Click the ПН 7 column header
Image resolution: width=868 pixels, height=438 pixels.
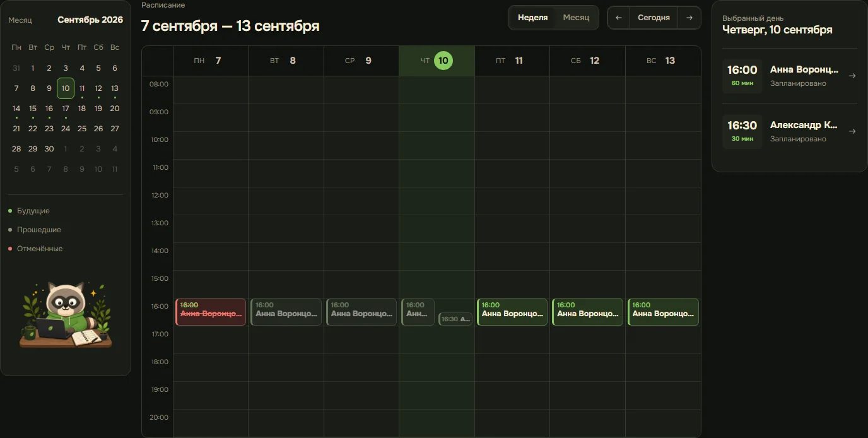click(211, 61)
